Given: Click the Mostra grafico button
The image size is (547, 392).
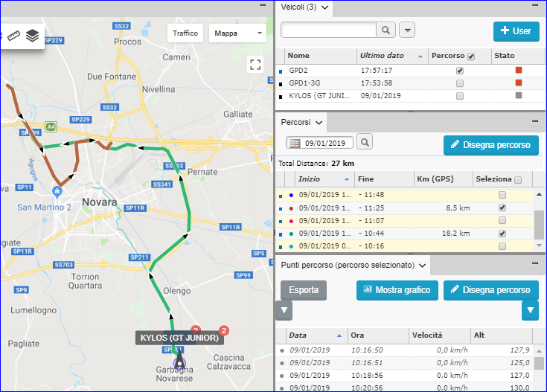Looking at the screenshot, I should coord(397,290).
